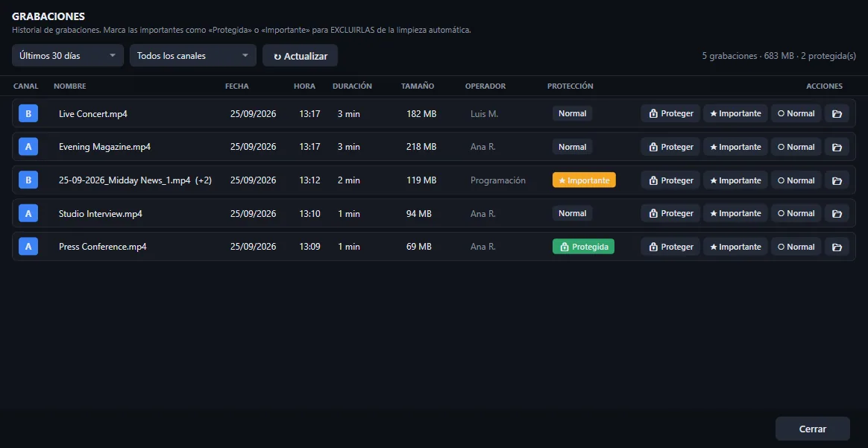Open the Últimos 30 días period dropdown
This screenshot has height=448, width=868.
pos(68,56)
